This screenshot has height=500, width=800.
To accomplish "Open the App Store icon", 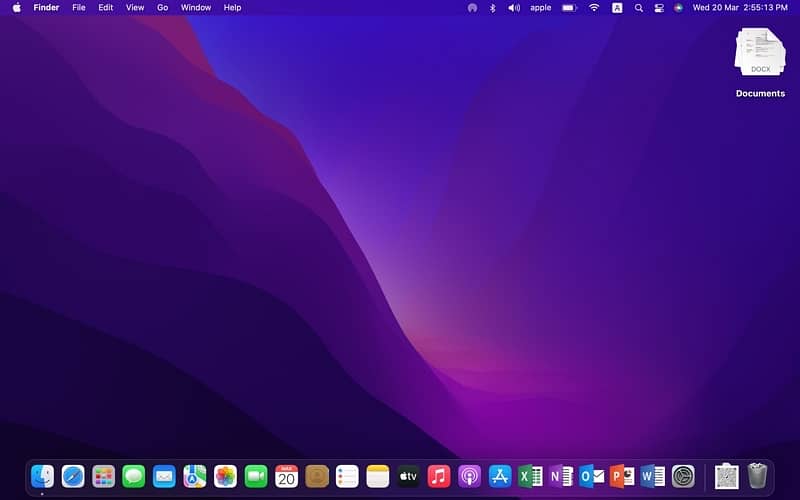I will tap(500, 476).
